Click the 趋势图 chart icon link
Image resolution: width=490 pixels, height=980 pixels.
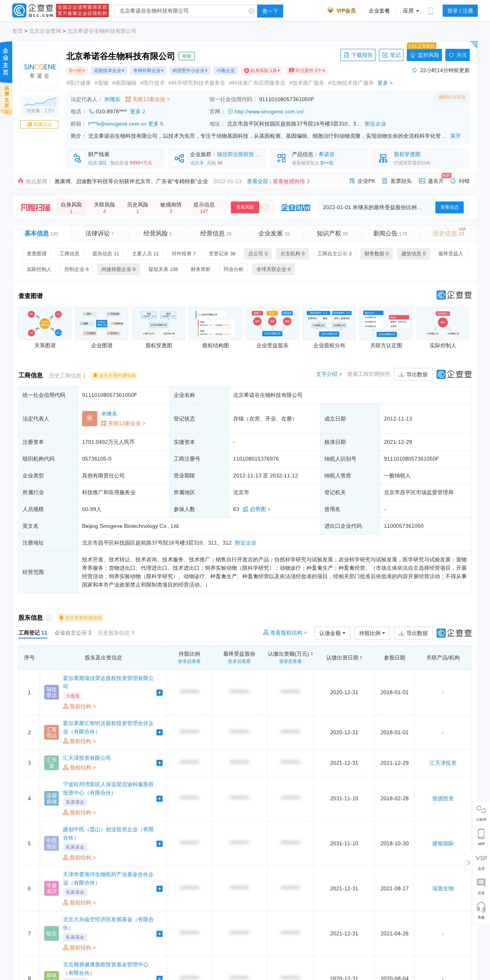[256, 509]
